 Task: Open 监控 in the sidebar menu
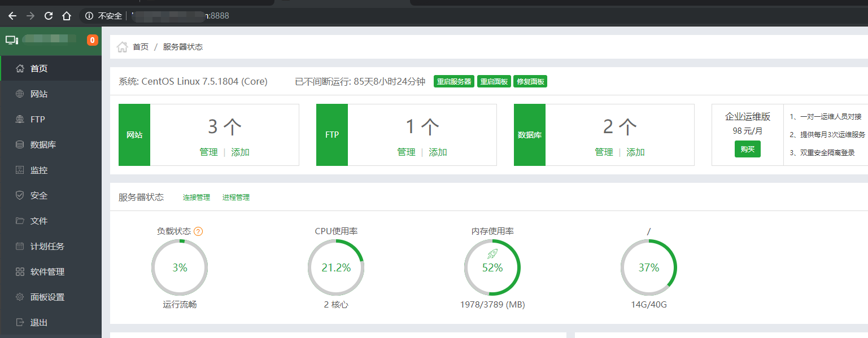click(x=51, y=170)
